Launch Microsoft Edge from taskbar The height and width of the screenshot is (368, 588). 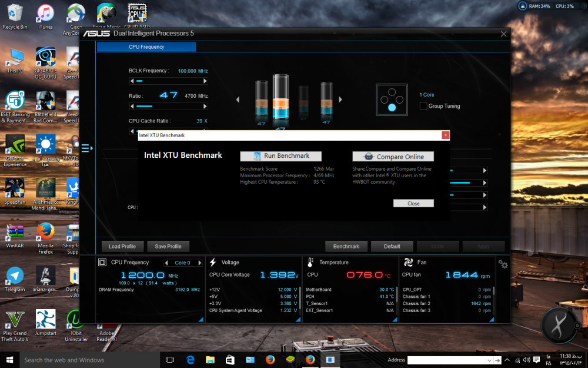[x=190, y=360]
